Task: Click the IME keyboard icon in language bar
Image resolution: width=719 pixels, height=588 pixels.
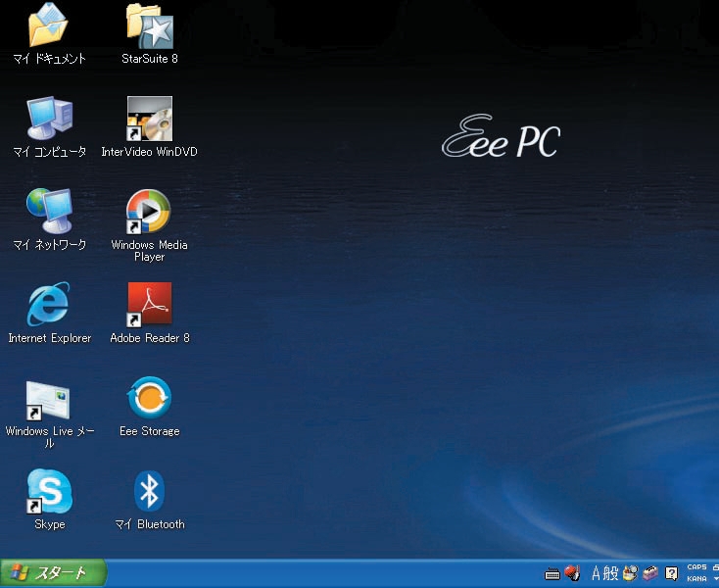Action: 552,573
